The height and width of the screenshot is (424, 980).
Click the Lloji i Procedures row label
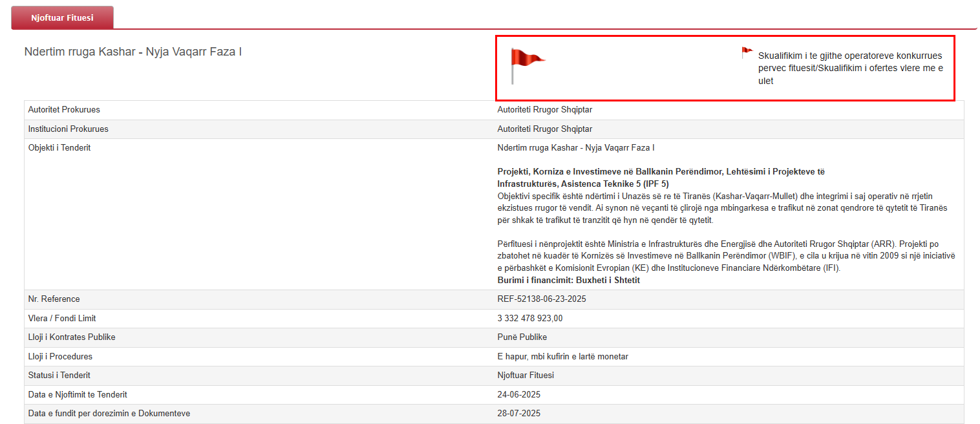click(60, 357)
